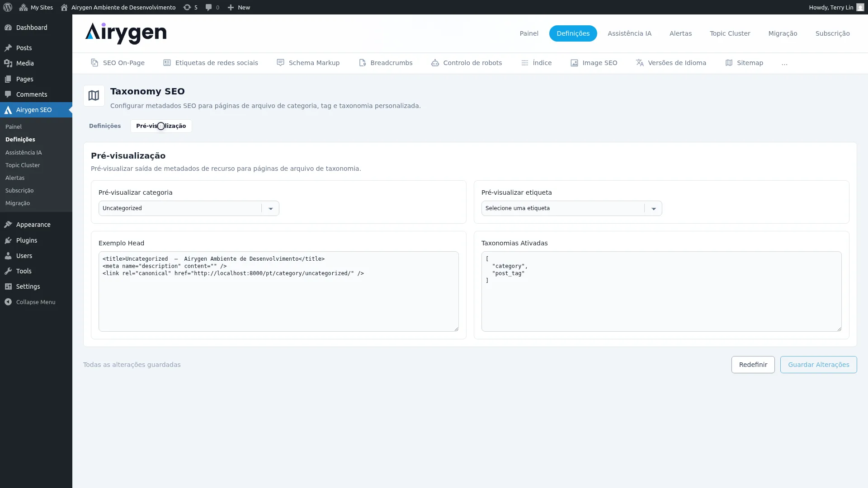Open Subscrição in the sidebar submenu

[19, 191]
